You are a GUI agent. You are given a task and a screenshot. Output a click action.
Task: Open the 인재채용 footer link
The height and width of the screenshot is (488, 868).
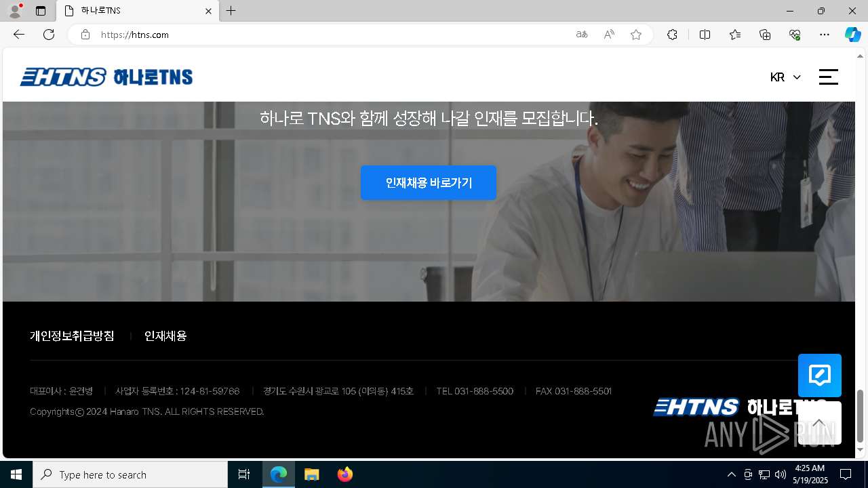click(x=165, y=336)
